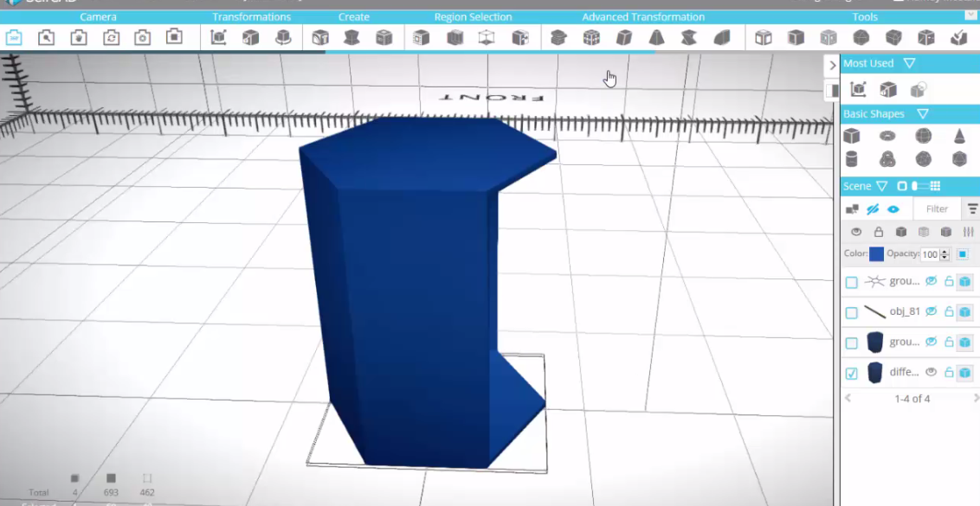
Task: Collapse the right side panel arrow
Action: pos(832,65)
